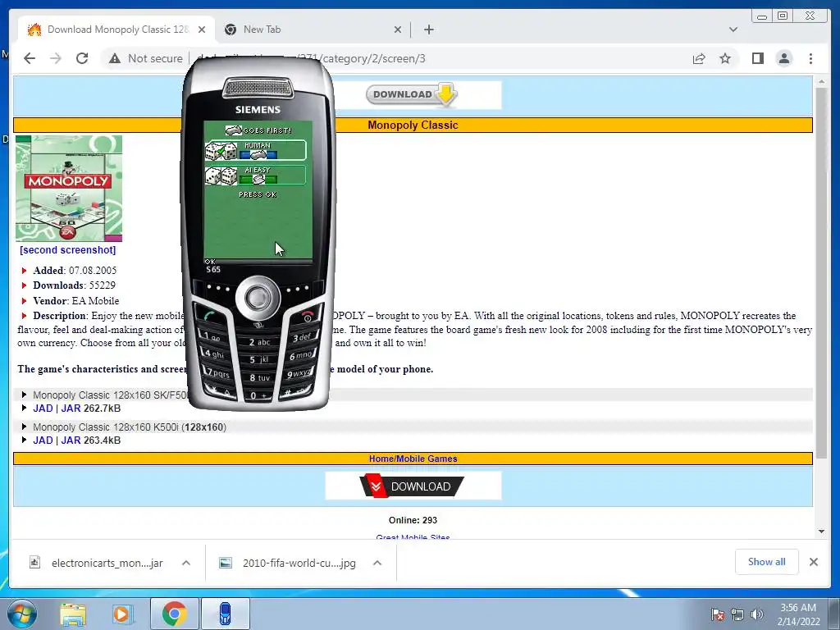Image resolution: width=840 pixels, height=630 pixels.
Task: Close the Download Monopoly Classic tab
Action: [202, 30]
